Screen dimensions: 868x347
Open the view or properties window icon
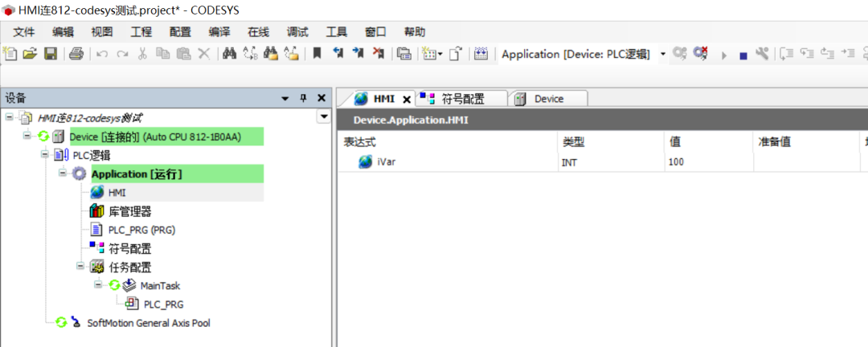[x=404, y=54]
